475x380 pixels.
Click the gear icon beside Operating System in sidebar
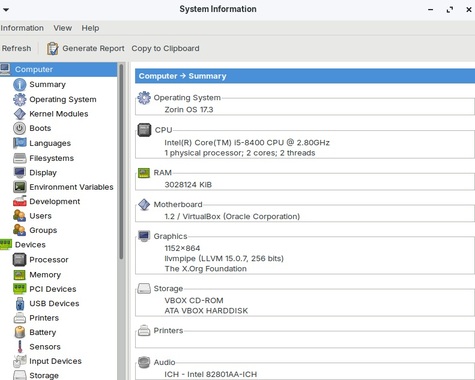[20, 99]
